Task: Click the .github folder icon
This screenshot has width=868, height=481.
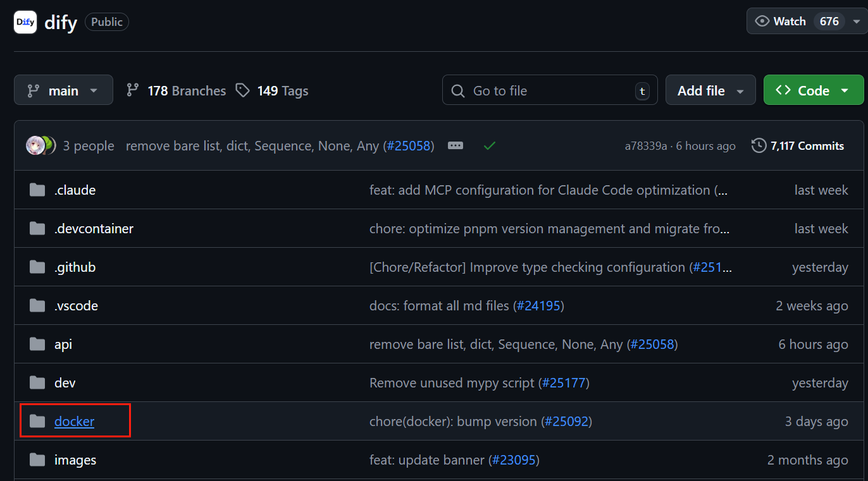Action: [x=37, y=267]
